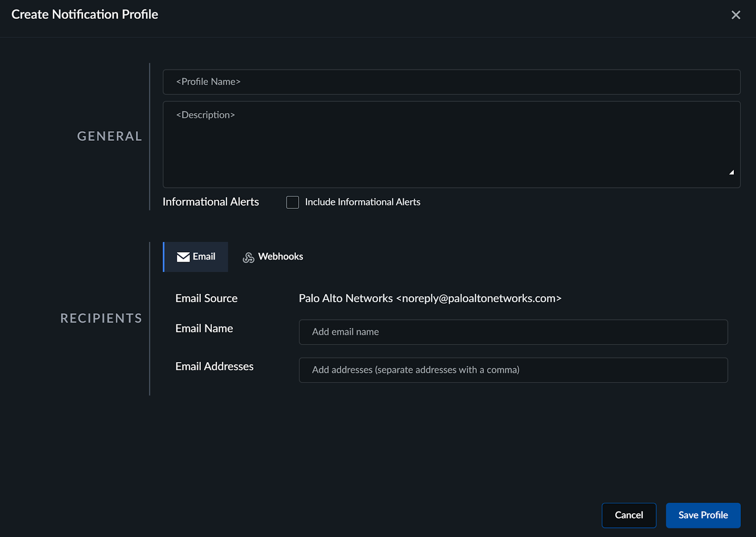Click the "Informational Alerts" row label
This screenshot has height=537, width=756.
tap(211, 202)
